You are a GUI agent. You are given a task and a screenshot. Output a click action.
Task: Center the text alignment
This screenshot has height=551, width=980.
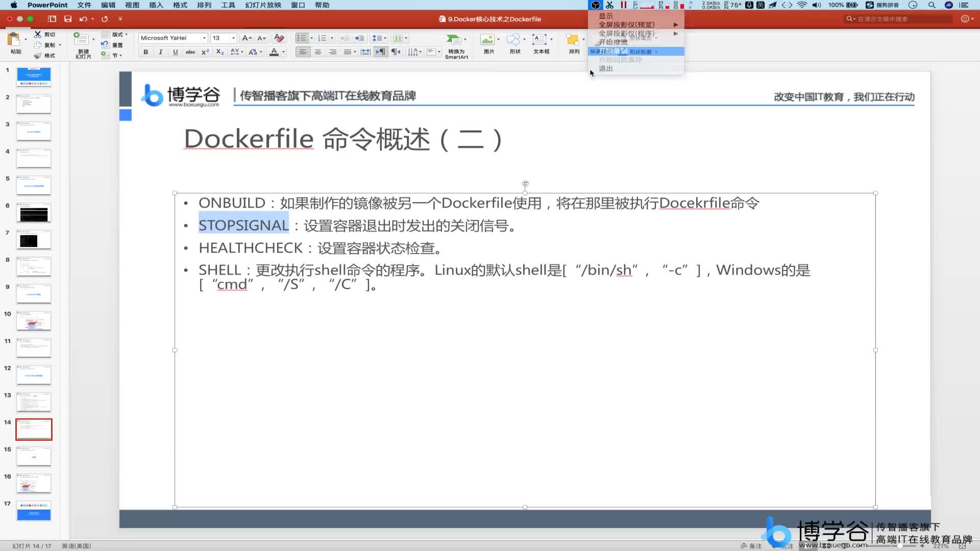coord(318,52)
